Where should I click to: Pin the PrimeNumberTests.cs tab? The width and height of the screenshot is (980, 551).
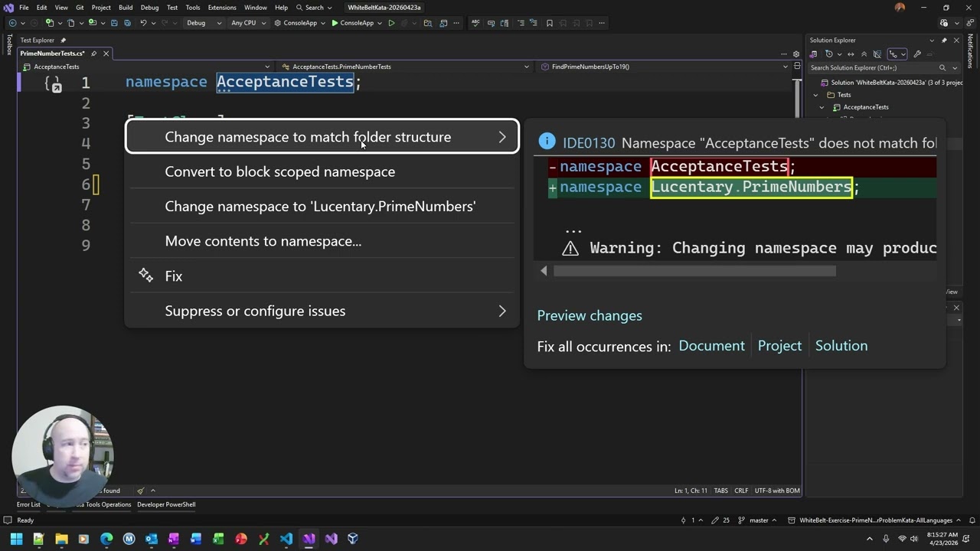93,54
